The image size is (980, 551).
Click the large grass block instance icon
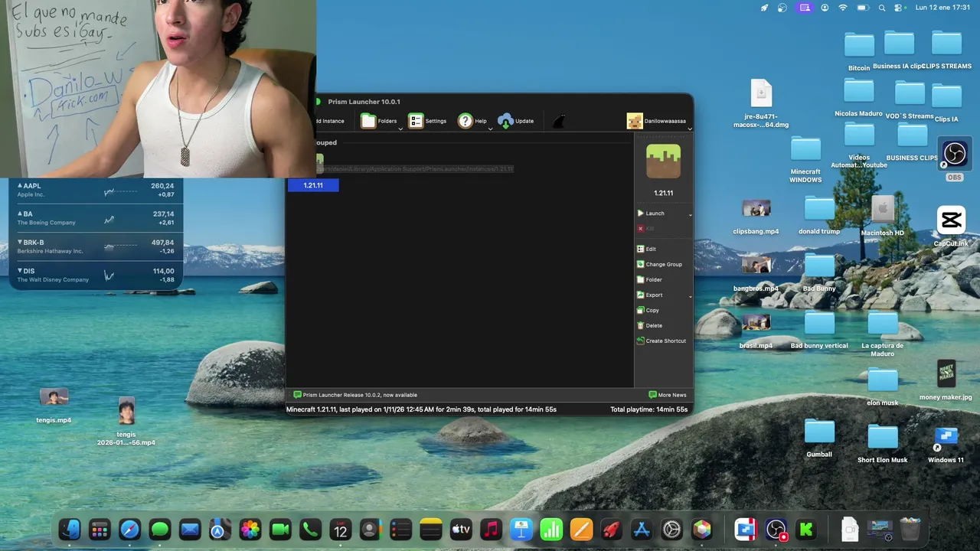pos(663,161)
